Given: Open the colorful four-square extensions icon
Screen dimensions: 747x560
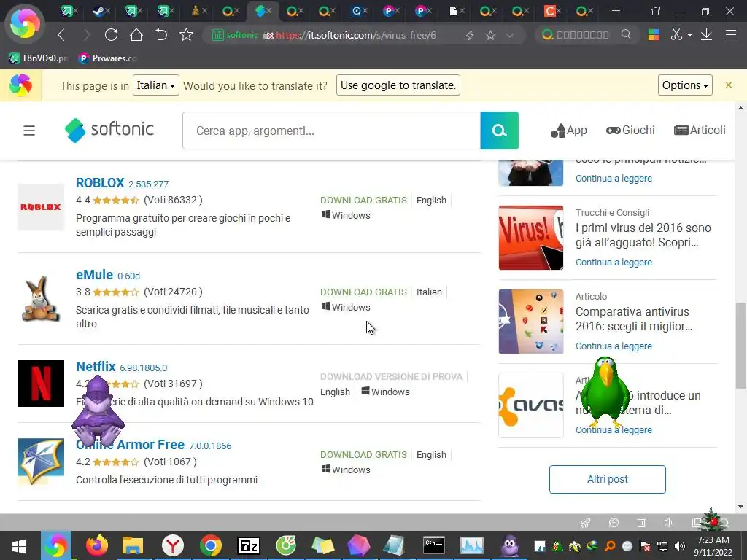Looking at the screenshot, I should (654, 35).
